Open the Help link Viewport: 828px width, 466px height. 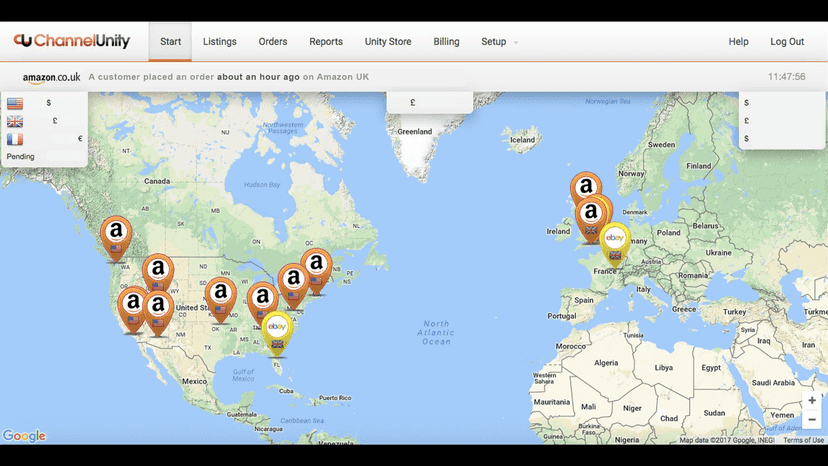coord(738,42)
